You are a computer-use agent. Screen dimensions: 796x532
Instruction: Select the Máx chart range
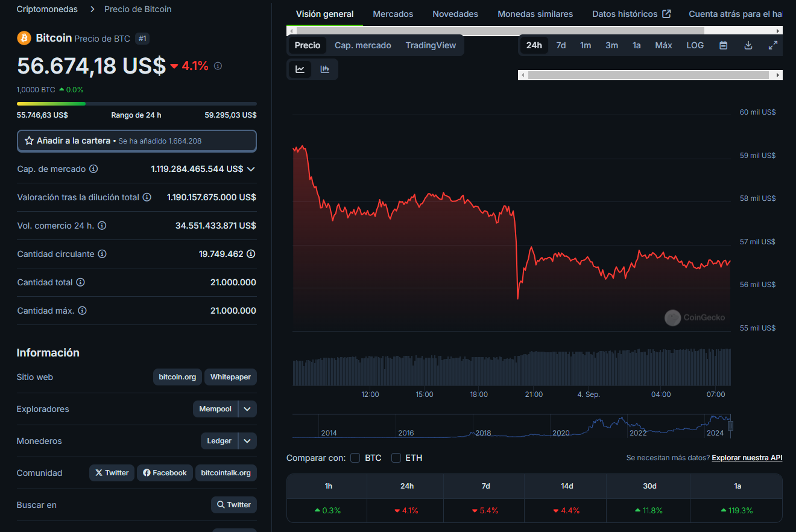coord(663,45)
